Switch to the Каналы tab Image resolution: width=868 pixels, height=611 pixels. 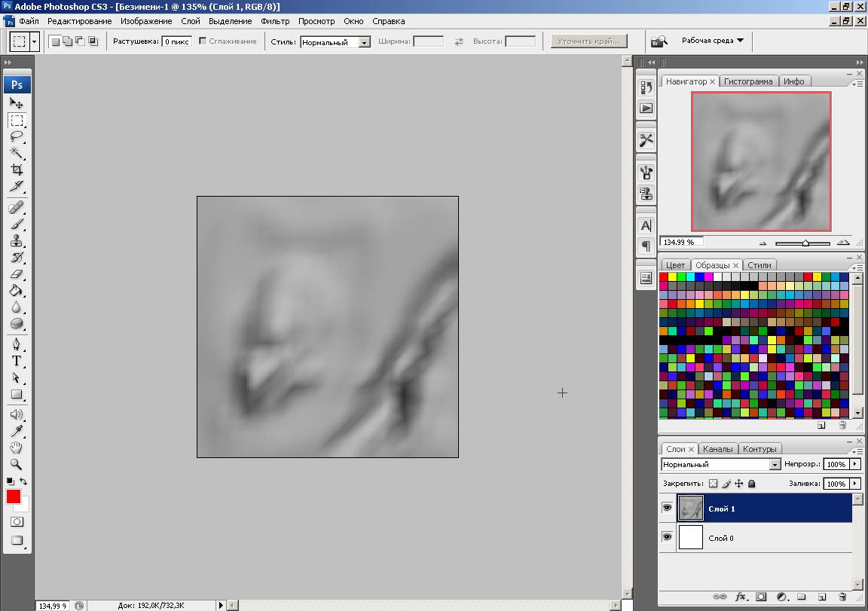coord(717,449)
